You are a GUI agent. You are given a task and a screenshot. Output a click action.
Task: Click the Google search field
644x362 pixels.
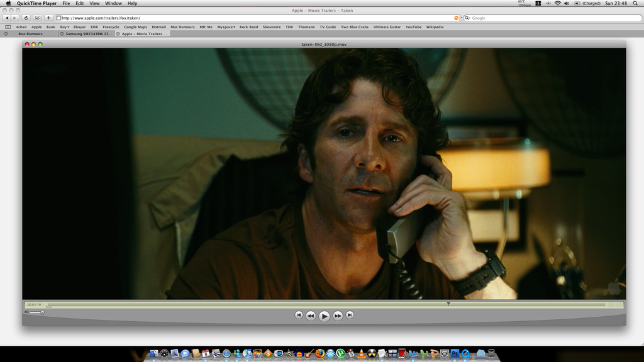pyautogui.click(x=552, y=18)
